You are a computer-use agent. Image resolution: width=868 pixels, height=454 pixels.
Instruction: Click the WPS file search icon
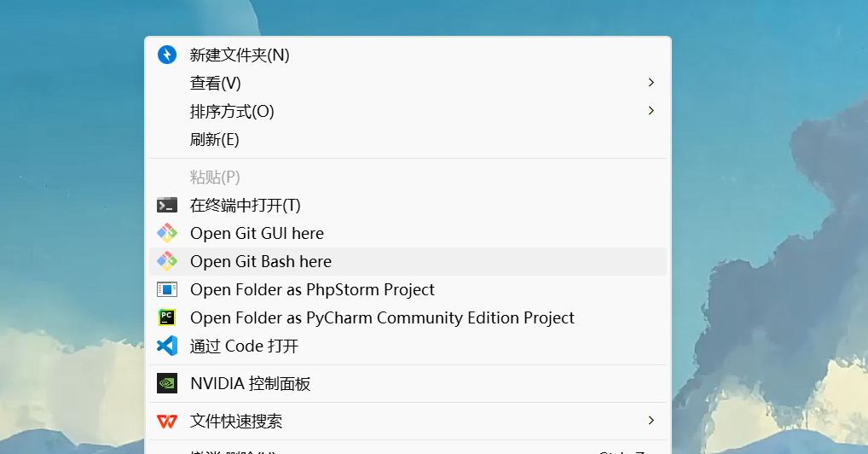coord(167,421)
